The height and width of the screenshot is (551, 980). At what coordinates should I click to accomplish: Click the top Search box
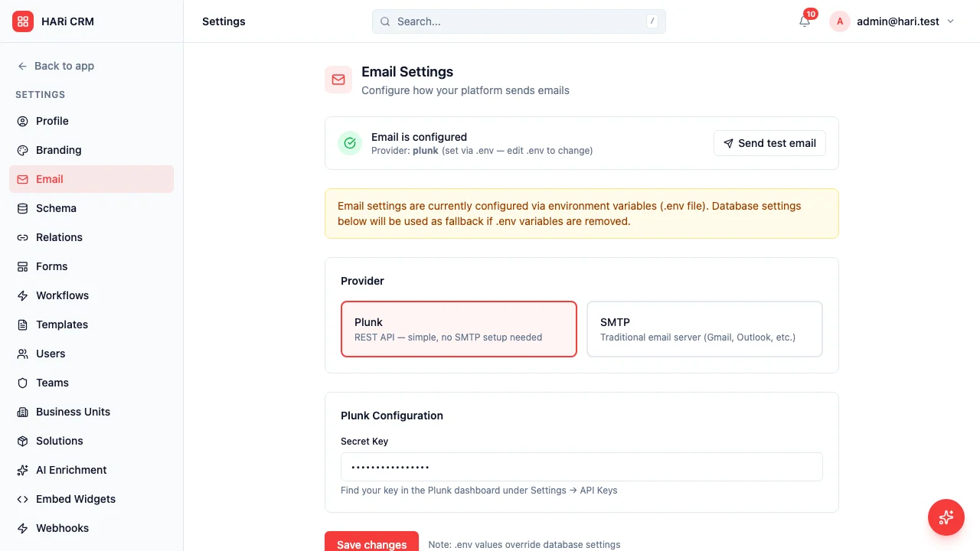tap(518, 21)
